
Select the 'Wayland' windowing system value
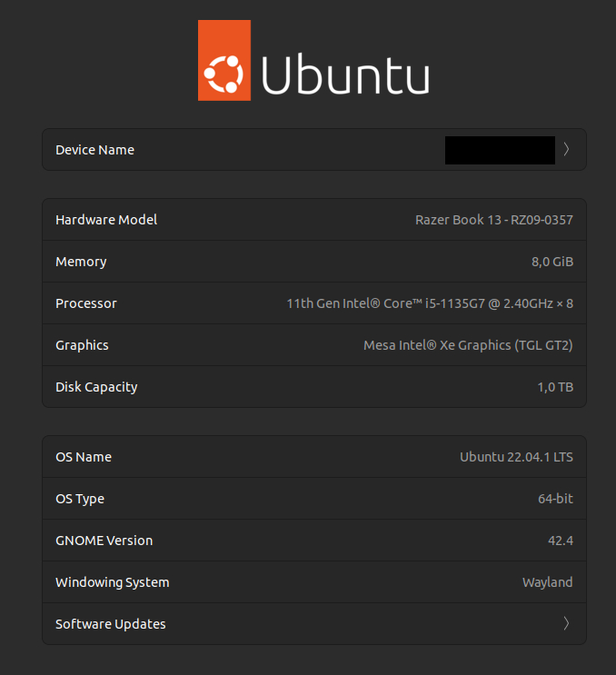(548, 582)
